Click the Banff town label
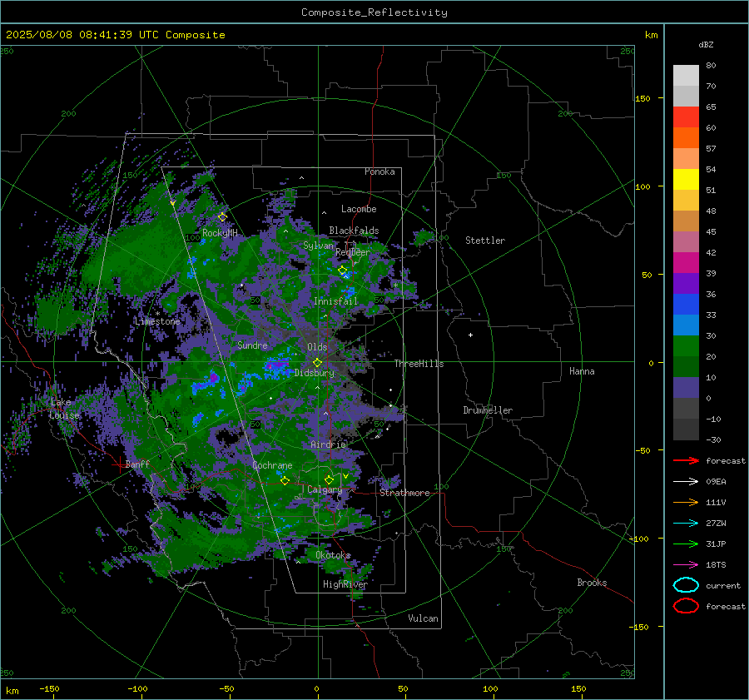 (x=137, y=464)
